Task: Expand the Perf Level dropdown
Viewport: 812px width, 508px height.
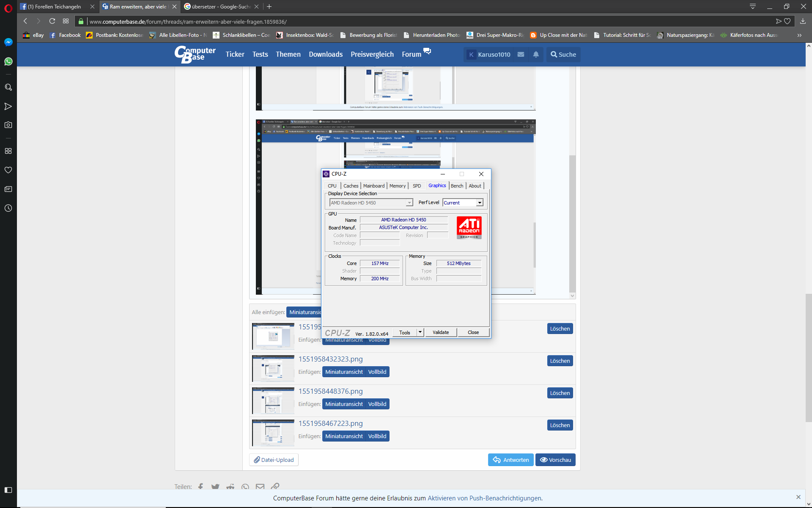Action: tap(480, 203)
